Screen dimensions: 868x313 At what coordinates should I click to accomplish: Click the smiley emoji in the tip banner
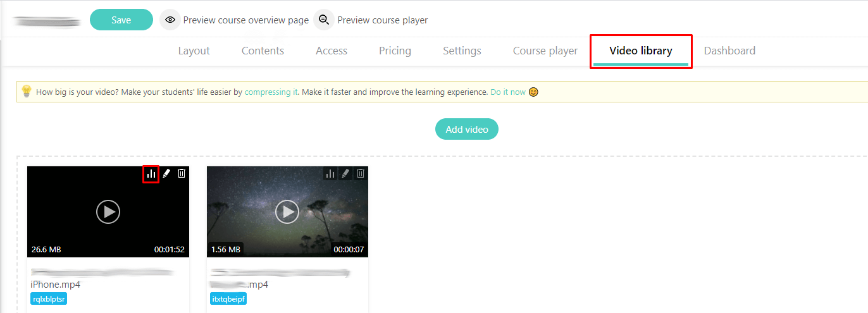pos(533,92)
